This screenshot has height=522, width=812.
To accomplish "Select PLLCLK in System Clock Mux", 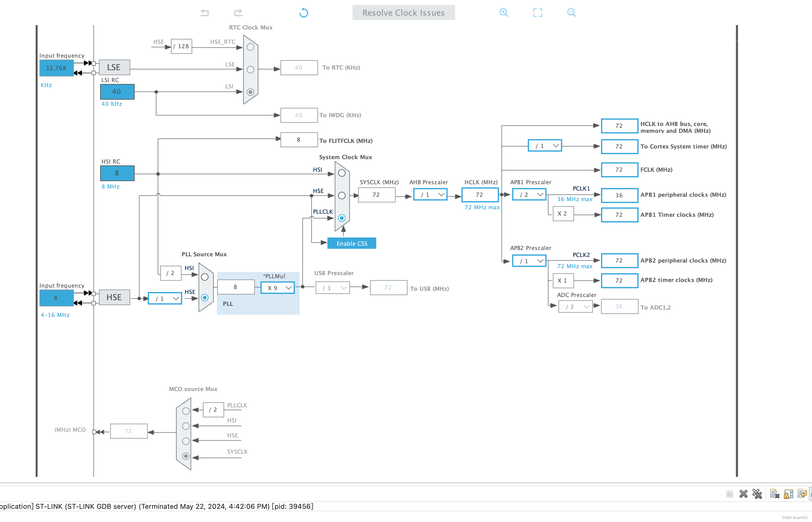I will pyautogui.click(x=342, y=218).
